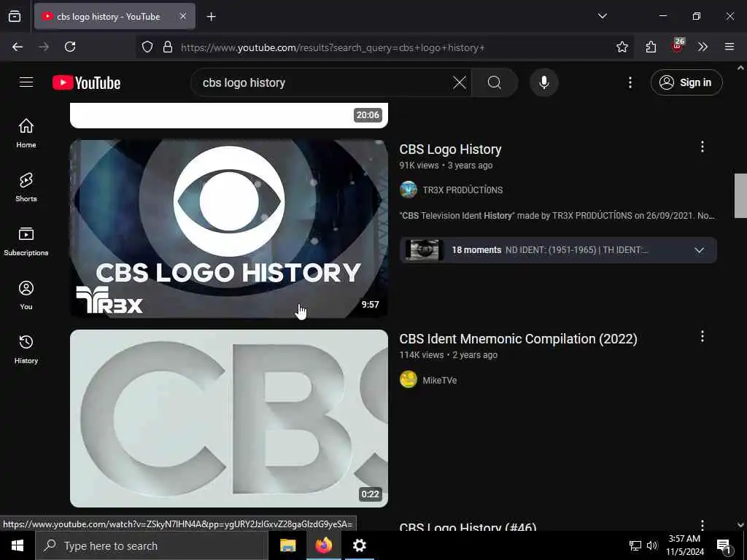
Task: Reload the current page
Action: pos(70,47)
